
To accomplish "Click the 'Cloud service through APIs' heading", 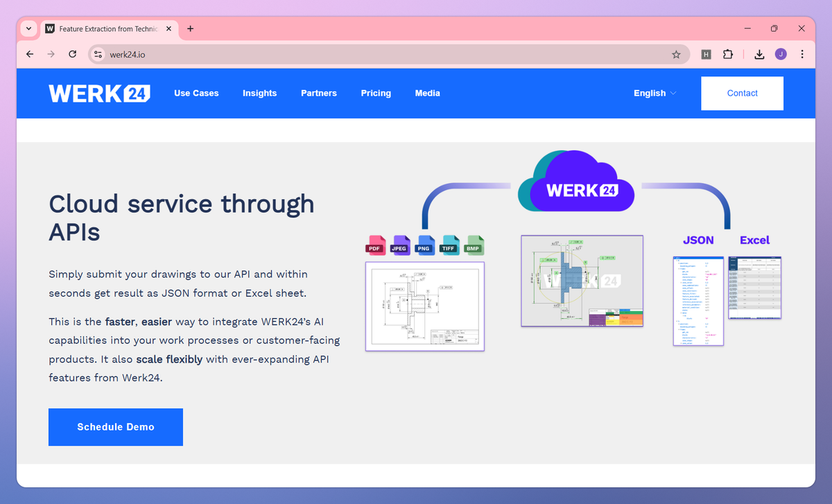I will (x=182, y=218).
